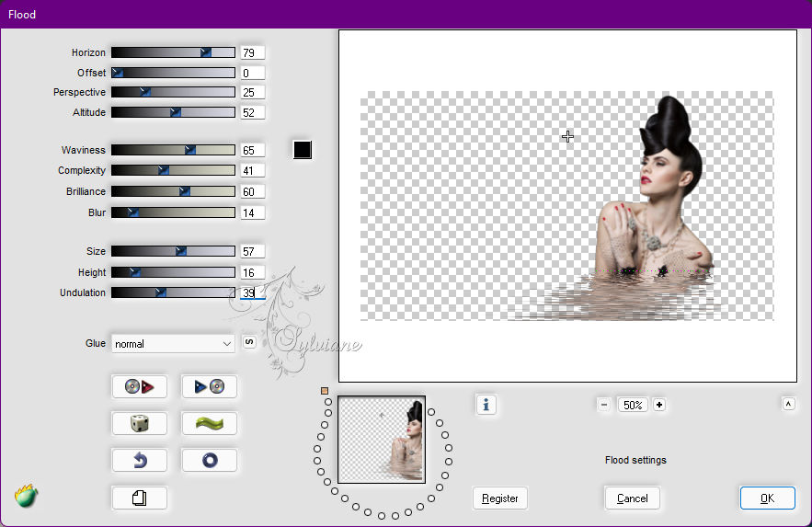Click the Size value field showing 57
This screenshot has height=527, width=812.
click(253, 251)
